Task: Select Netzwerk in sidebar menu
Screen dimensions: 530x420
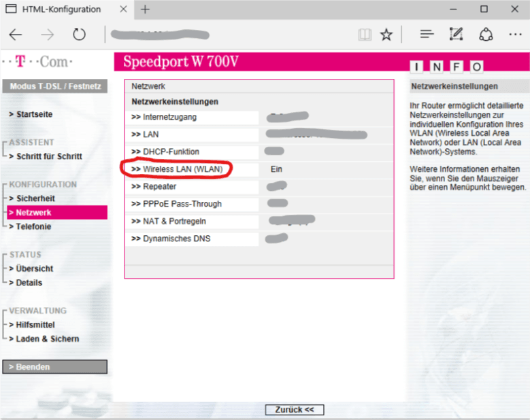Action: pos(57,212)
